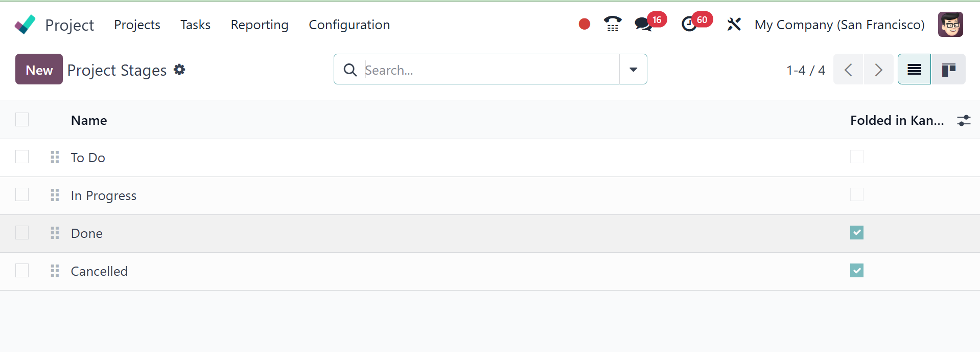Click the New button
The image size is (980, 352).
(39, 70)
